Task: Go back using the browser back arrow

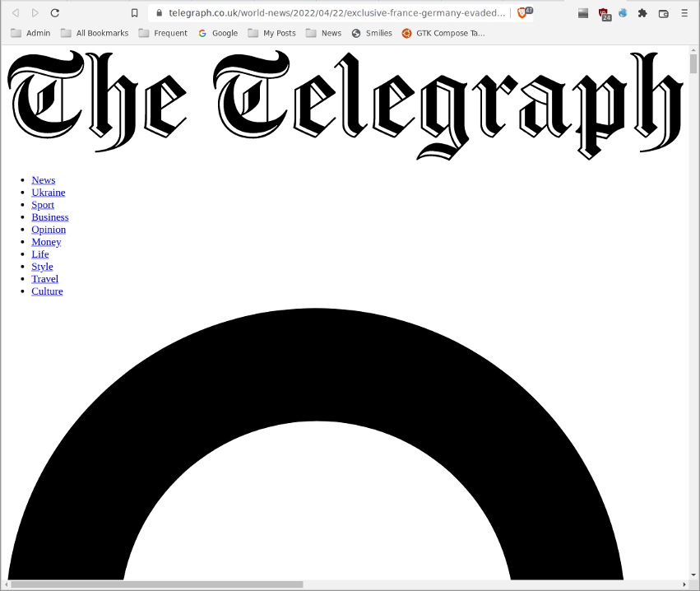Action: coord(16,13)
